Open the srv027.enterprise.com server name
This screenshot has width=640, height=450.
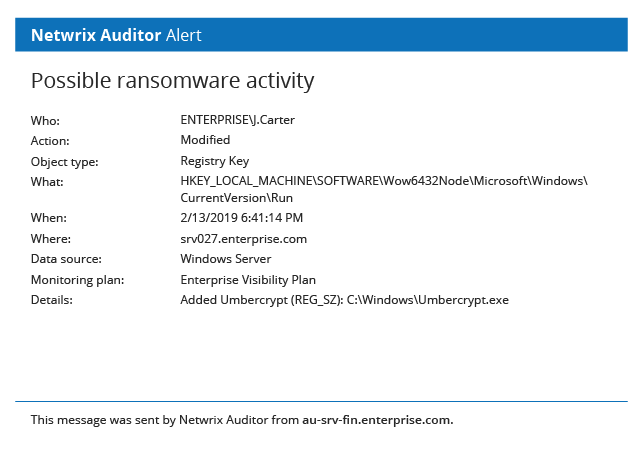[244, 239]
